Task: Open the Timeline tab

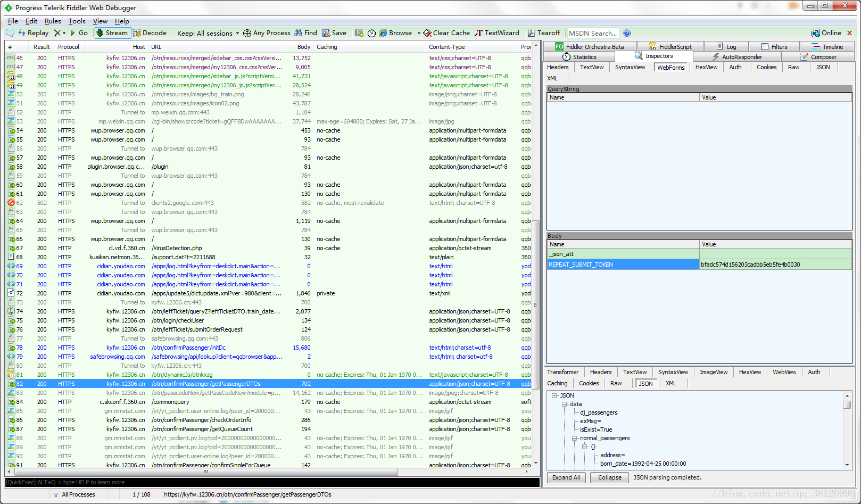Action: (827, 47)
